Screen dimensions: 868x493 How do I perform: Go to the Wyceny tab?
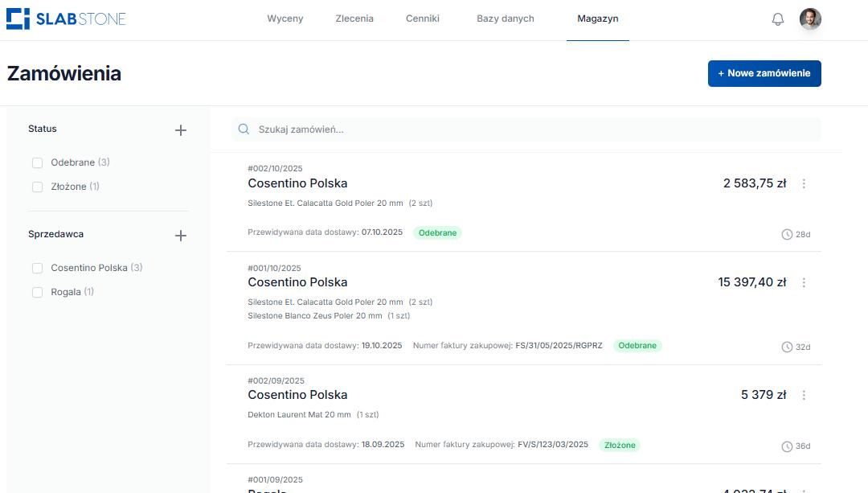point(285,18)
